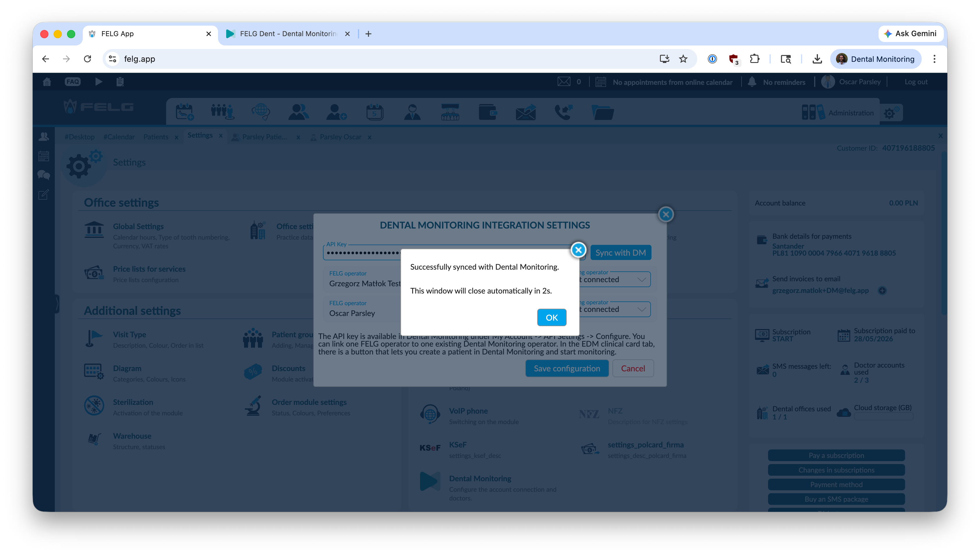Click browser reload button
The width and height of the screenshot is (980, 555).
click(87, 59)
